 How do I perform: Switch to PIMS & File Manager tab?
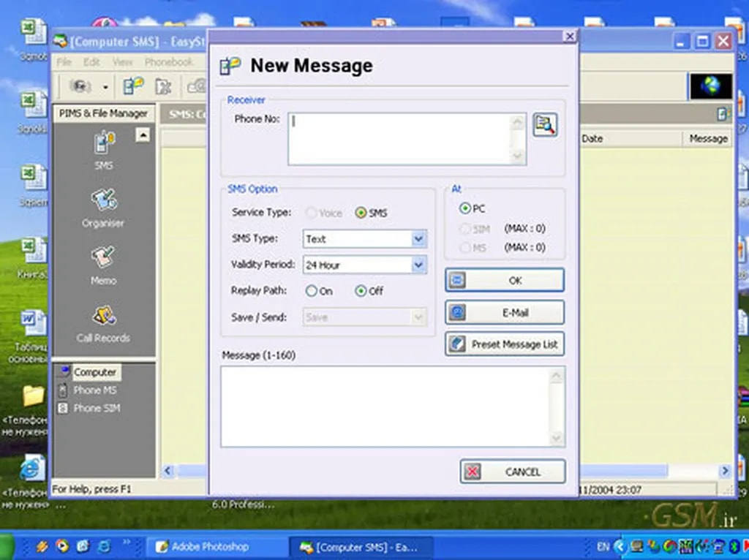(103, 113)
